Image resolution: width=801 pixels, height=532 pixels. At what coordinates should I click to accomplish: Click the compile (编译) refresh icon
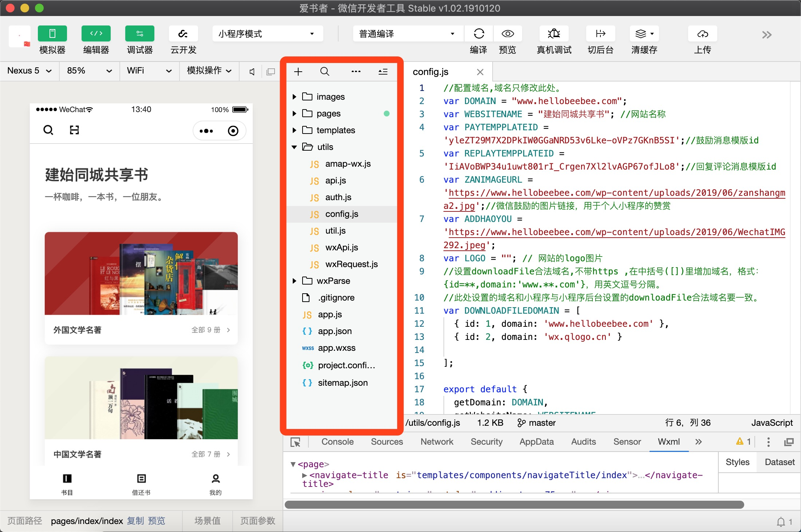click(479, 34)
